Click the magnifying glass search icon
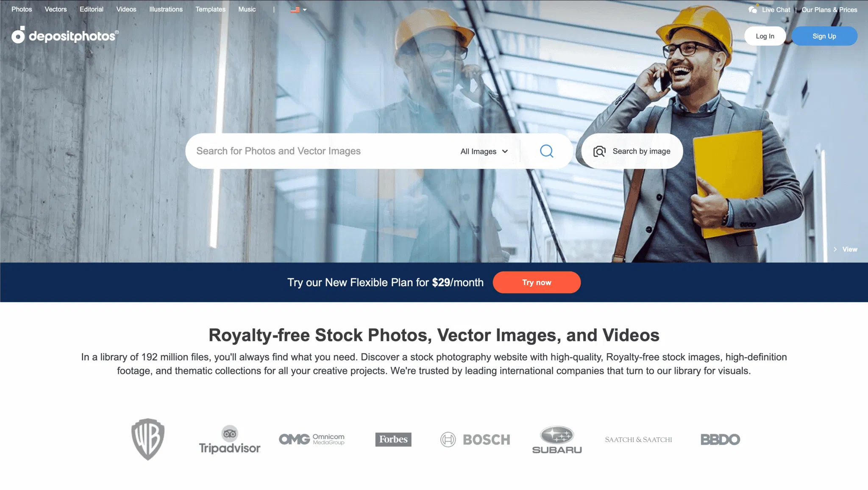The image size is (868, 490). (x=546, y=151)
